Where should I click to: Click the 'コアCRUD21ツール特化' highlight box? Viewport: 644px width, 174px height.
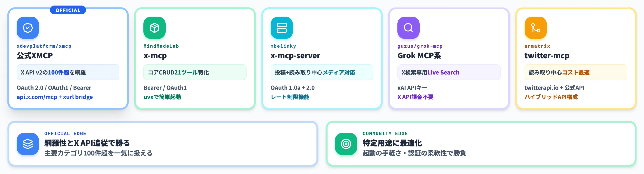point(195,72)
